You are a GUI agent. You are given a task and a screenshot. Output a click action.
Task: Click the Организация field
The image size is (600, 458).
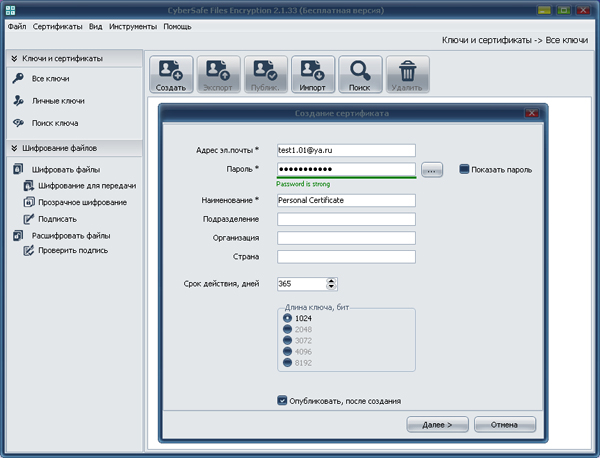pos(346,238)
